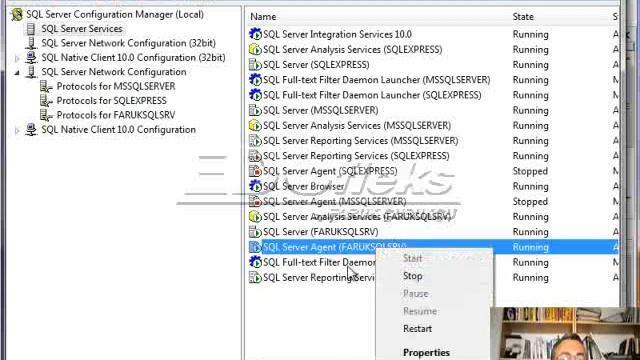Click the stopped SQL Server Agent (SQLEXPRESS) icon

(x=255, y=171)
